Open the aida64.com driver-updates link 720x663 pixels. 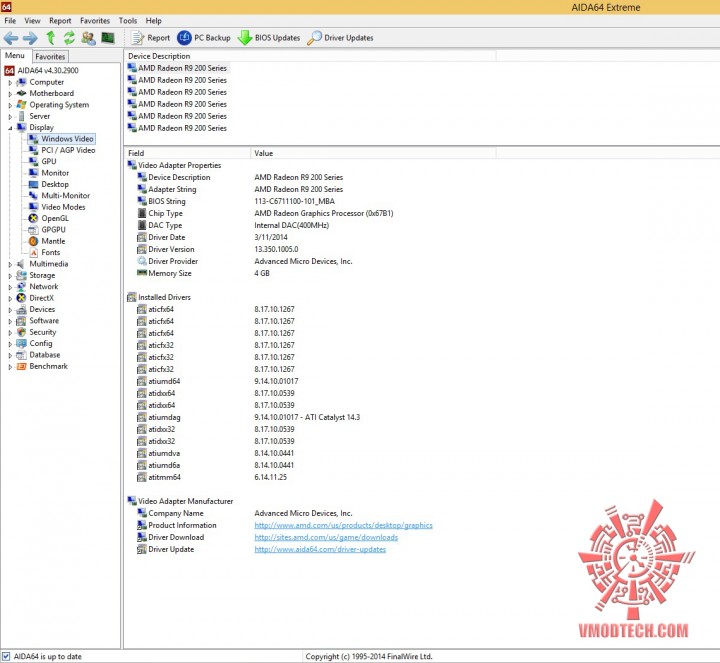[320, 549]
